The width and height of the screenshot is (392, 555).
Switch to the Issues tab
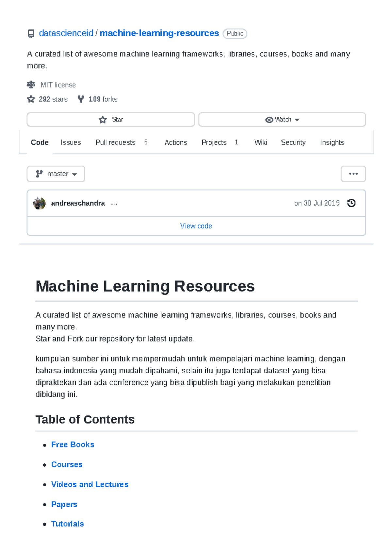point(71,143)
